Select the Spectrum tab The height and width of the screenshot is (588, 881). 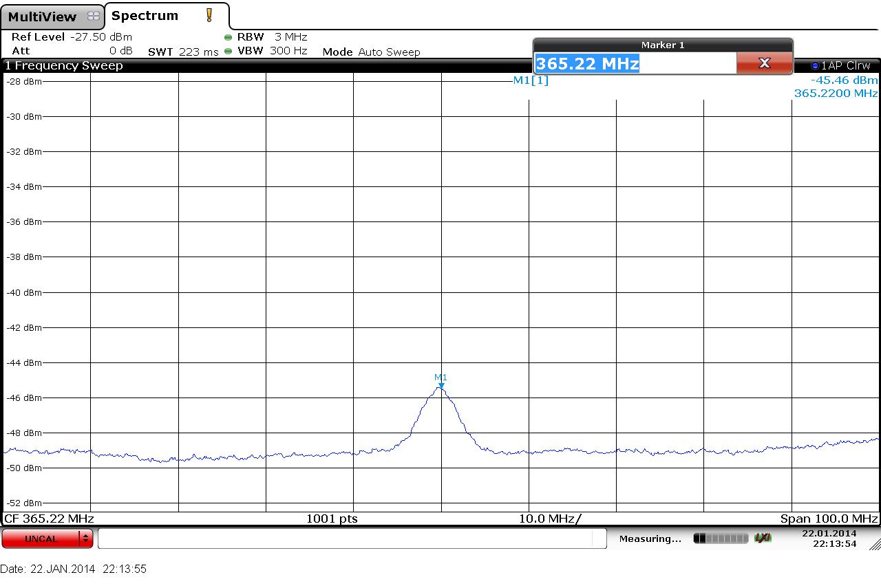(145, 16)
